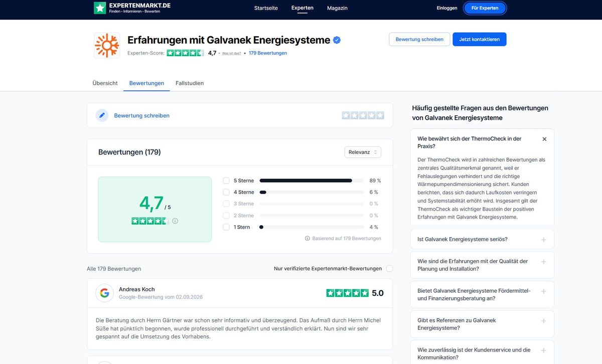Click the five green stars of Andreas Koch review
Viewport: 602px width, 364px height.
[347, 293]
